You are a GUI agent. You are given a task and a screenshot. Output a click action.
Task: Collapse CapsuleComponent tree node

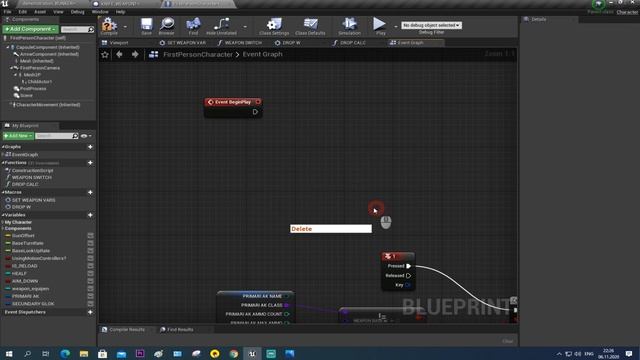coord(7,47)
